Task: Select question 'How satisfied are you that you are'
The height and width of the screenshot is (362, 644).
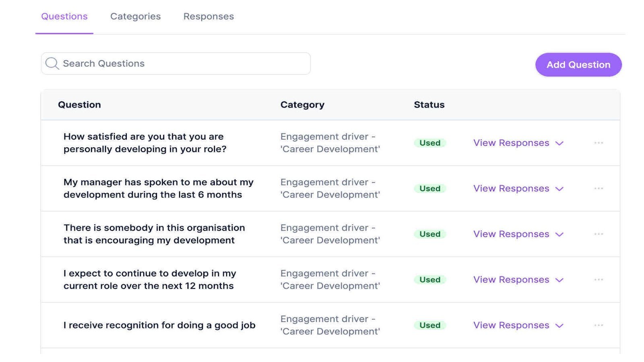Action: click(x=145, y=143)
